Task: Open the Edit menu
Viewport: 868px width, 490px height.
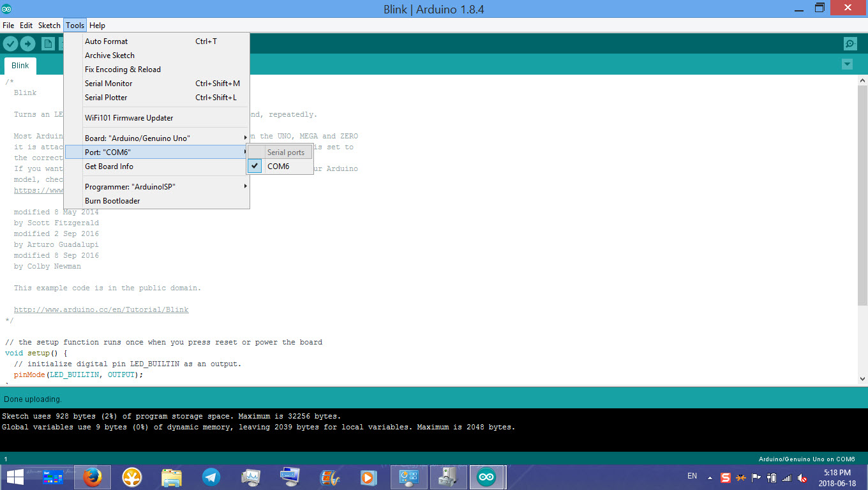Action: [x=26, y=26]
